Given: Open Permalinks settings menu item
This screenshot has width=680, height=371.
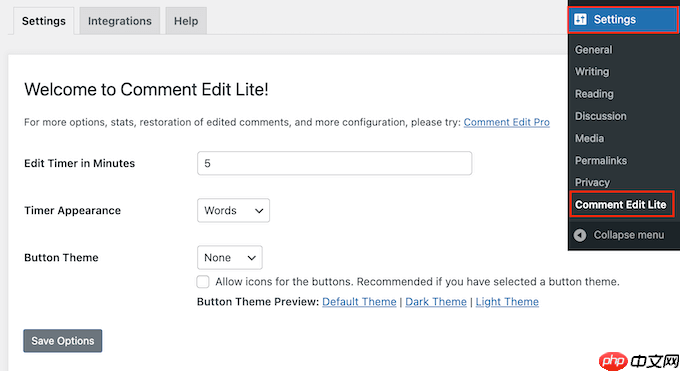Looking at the screenshot, I should coord(601,161).
